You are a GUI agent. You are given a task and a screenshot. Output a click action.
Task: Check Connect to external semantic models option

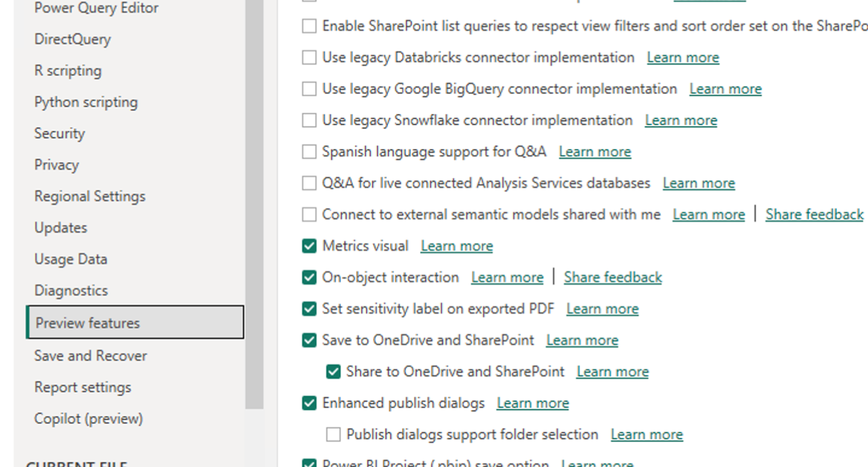(x=309, y=214)
